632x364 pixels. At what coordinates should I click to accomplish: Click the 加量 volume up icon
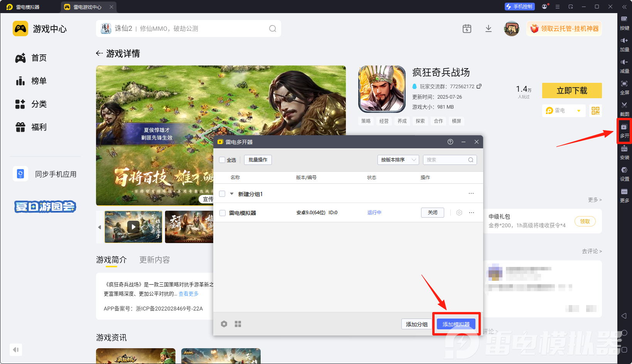coord(624,44)
